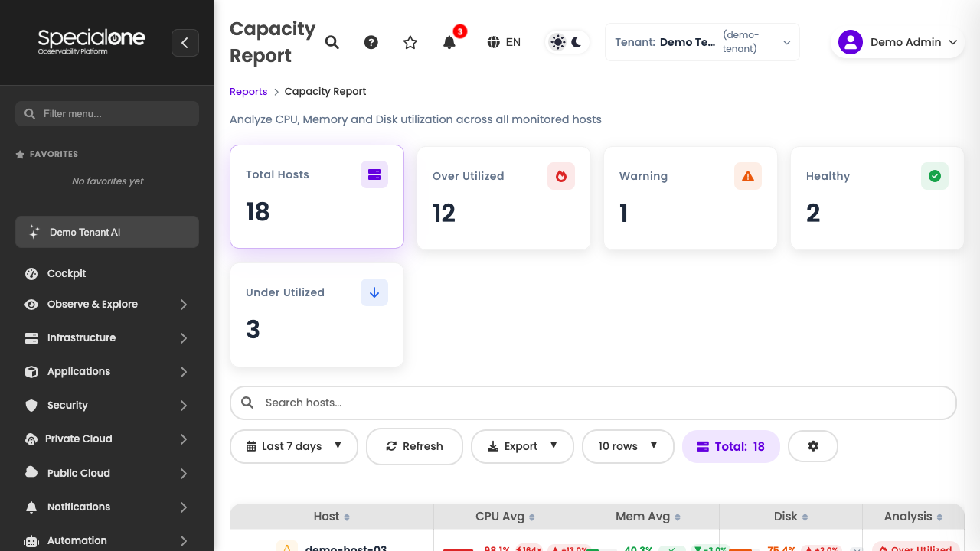Click the Warning triangle icon
The width and height of the screenshot is (980, 551).
click(748, 176)
